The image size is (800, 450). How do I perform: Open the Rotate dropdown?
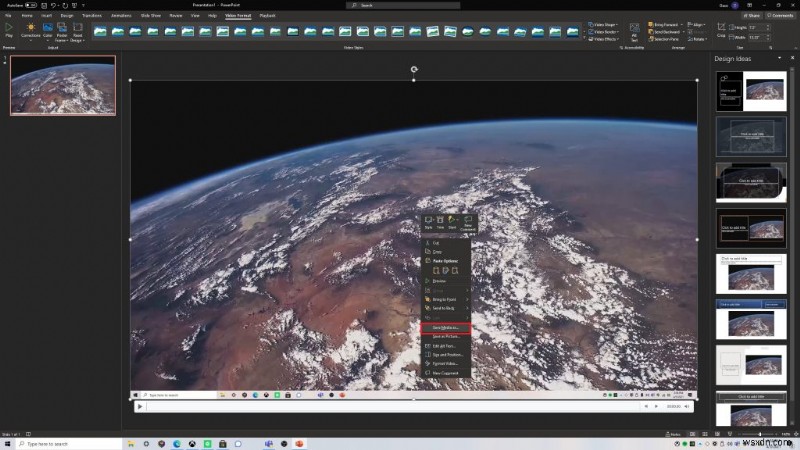click(697, 39)
